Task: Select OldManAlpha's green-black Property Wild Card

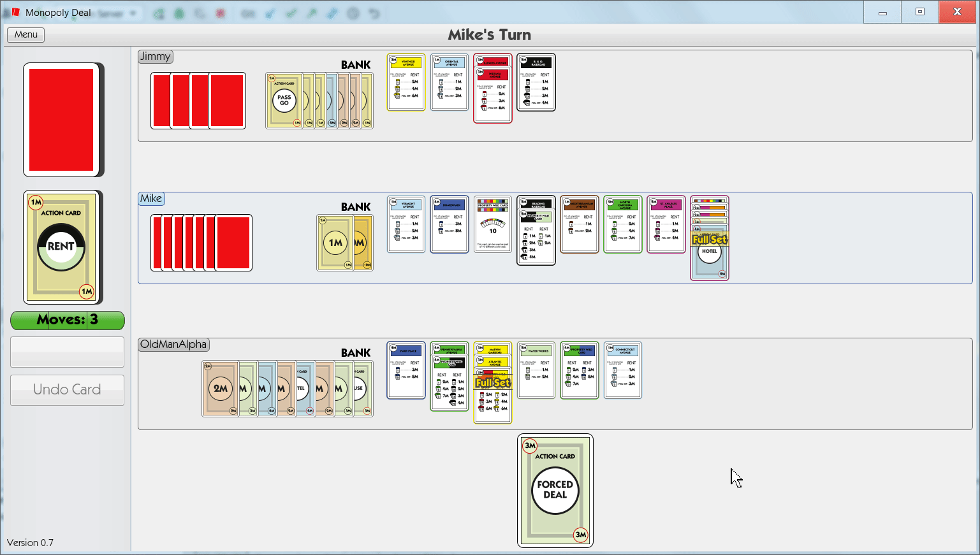Action: tap(450, 382)
